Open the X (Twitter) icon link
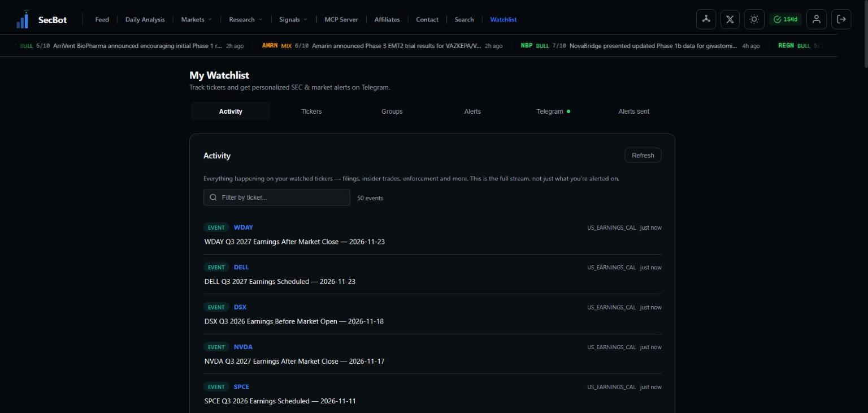Screen dimensions: 868x413 point(730,19)
